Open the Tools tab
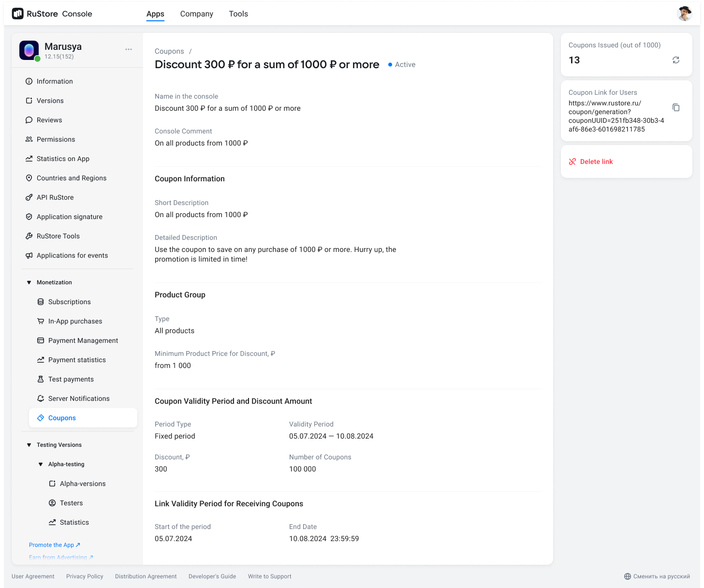Screen dimensions: 704x588 point(238,14)
